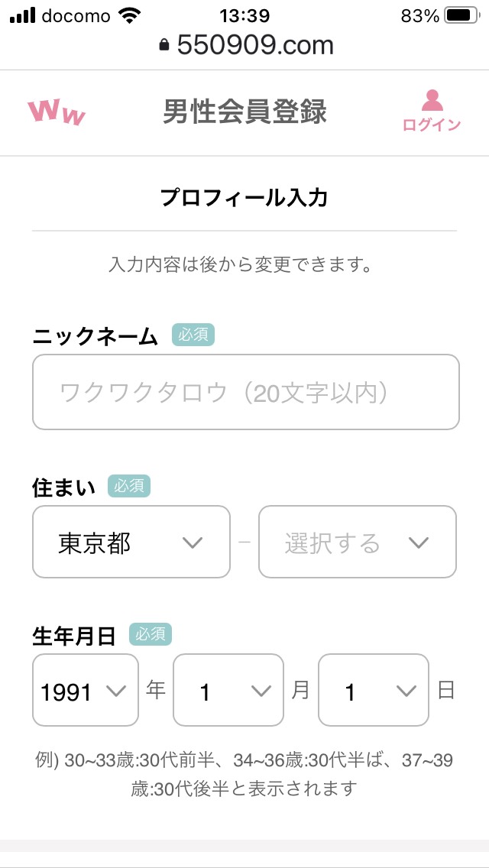Open the birth day dropdown

pos(373,691)
